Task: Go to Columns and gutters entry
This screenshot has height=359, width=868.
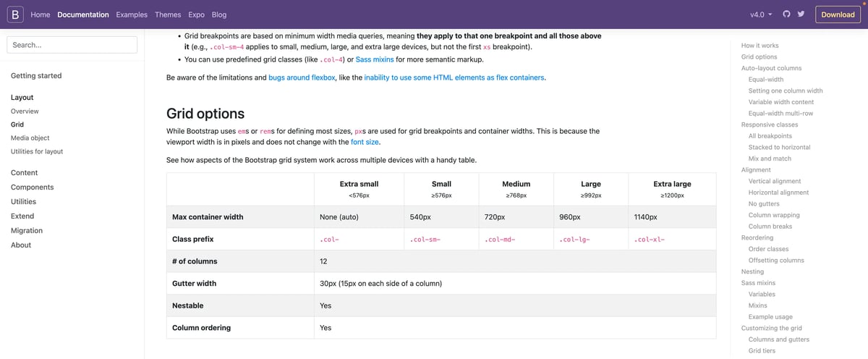Action: [x=779, y=339]
